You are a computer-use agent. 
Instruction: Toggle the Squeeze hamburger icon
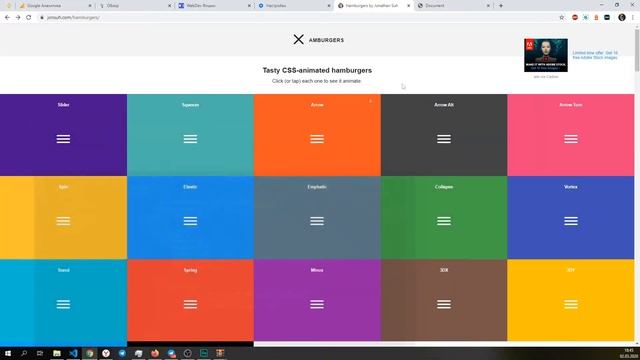[x=190, y=139]
